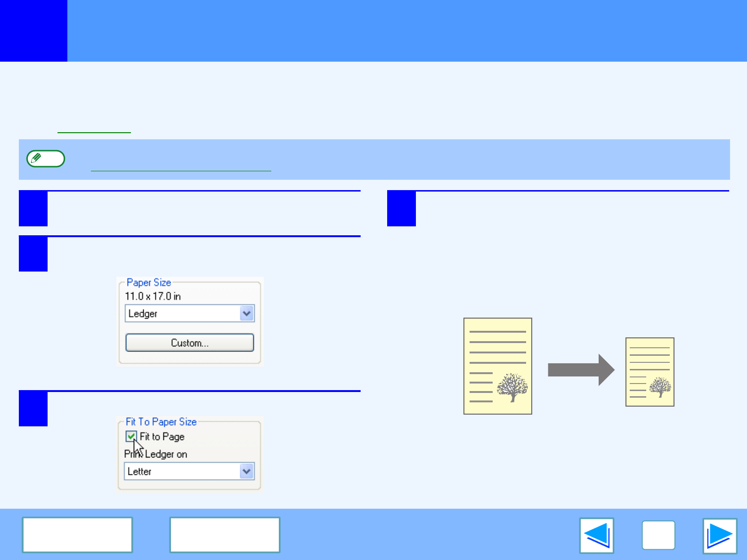Click the large tree document illustration
The height and width of the screenshot is (560, 747).
pyautogui.click(x=497, y=366)
